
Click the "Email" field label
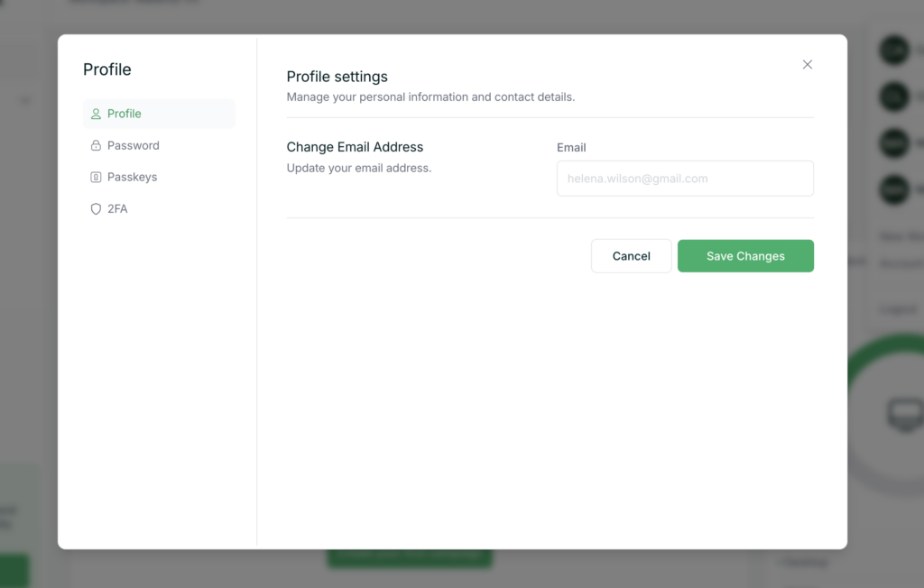point(571,147)
